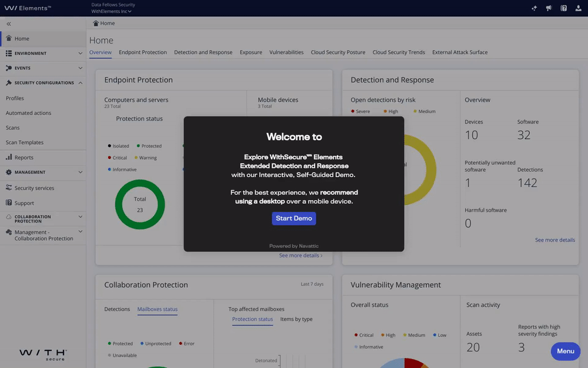
Task: Switch to the Vulnerabilities tab
Action: coord(286,52)
